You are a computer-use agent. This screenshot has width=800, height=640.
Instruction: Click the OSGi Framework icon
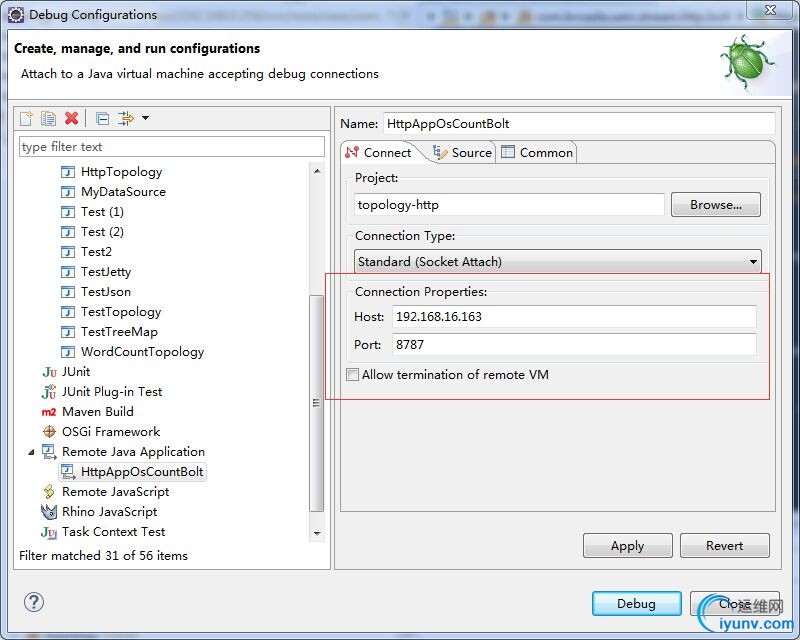[x=49, y=432]
